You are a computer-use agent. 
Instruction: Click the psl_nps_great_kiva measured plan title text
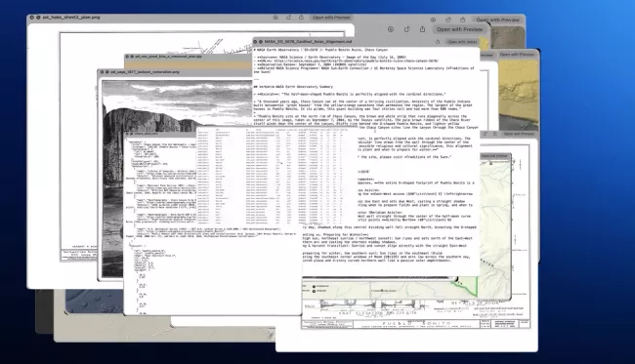pos(168,57)
